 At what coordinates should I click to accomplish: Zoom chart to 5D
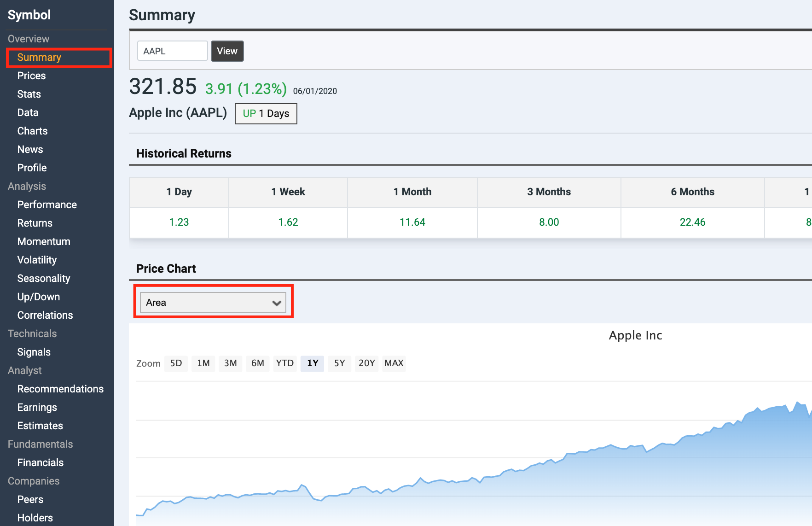click(176, 363)
